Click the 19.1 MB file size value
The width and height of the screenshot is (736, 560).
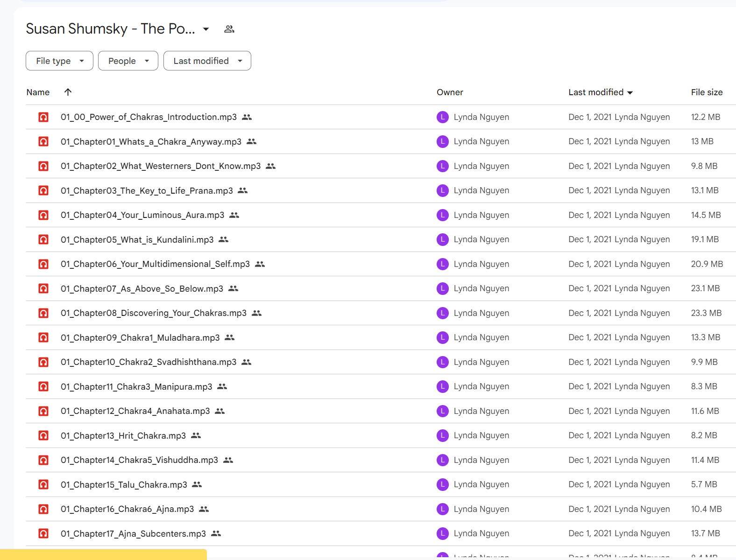pos(705,239)
